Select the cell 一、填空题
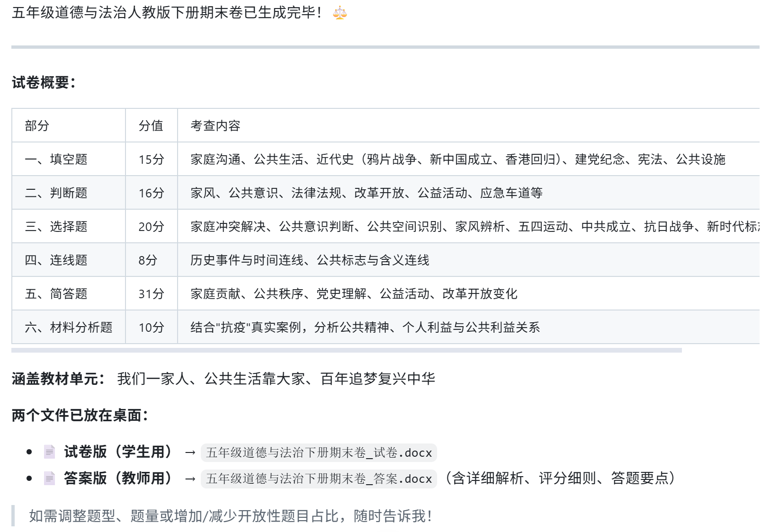770x532 pixels. pos(69,159)
